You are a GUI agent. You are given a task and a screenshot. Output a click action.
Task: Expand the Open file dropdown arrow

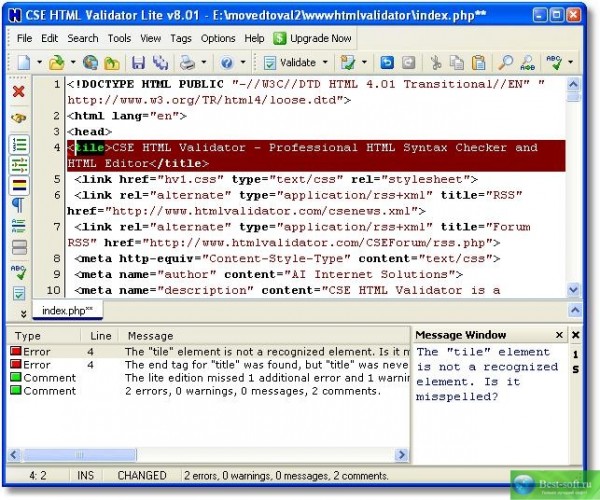[x=73, y=62]
